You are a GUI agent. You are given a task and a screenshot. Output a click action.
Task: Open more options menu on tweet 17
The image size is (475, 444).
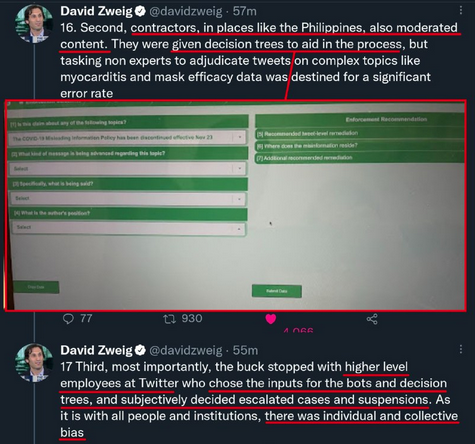[461, 349]
